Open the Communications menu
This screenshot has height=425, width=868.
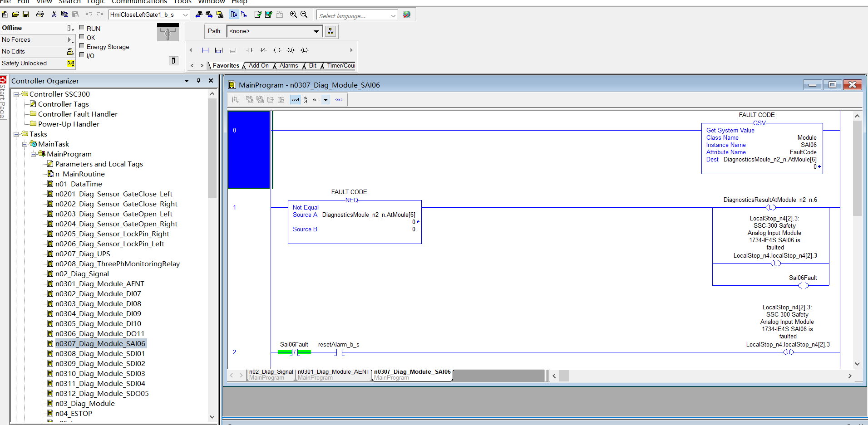click(139, 2)
